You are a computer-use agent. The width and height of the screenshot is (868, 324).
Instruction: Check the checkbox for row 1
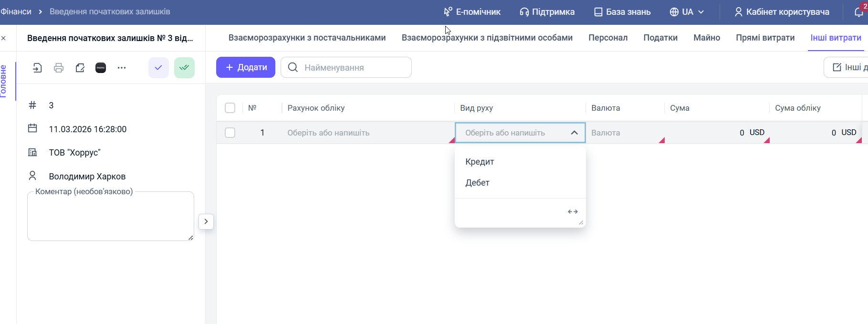[230, 133]
